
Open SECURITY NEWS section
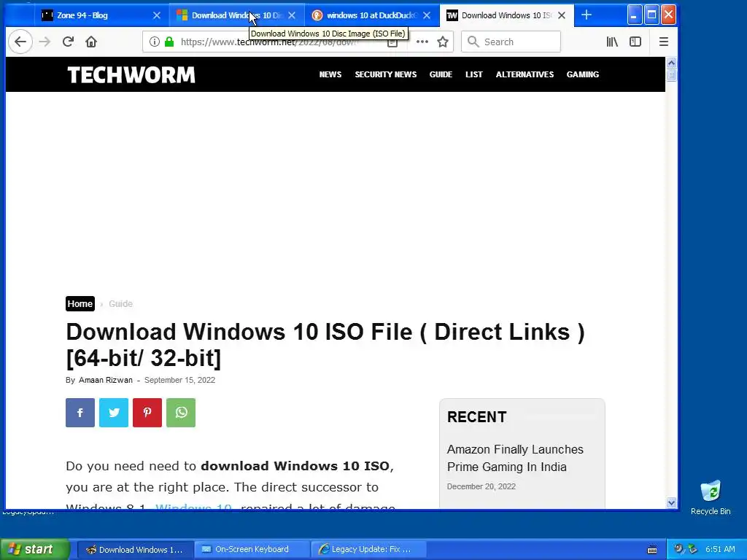coord(385,74)
